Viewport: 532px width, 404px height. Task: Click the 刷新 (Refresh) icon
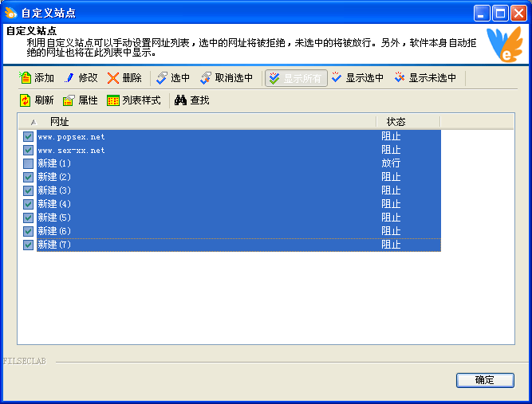click(26, 100)
